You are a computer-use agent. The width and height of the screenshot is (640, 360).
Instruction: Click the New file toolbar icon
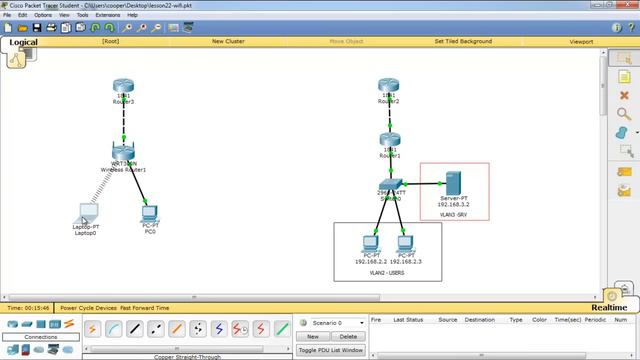tap(8, 28)
